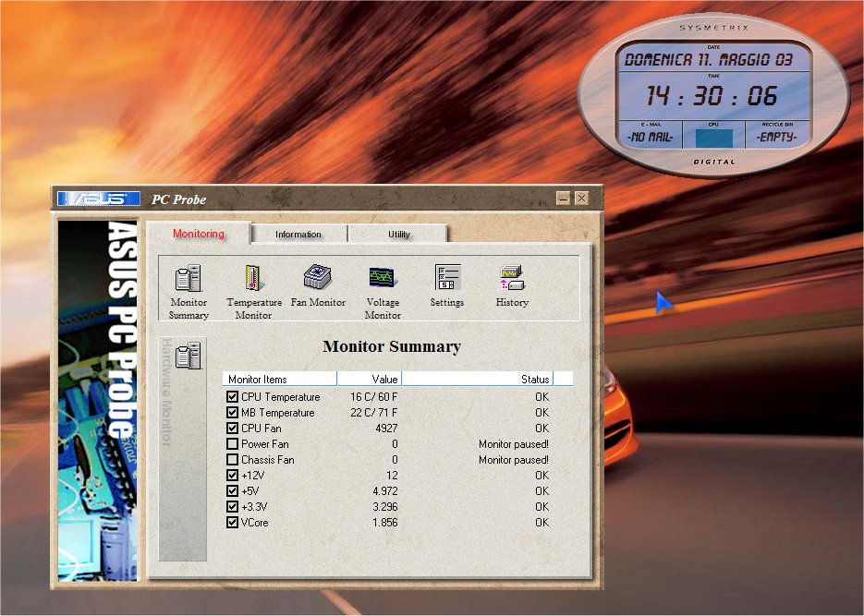Open the Fan Monitor icon

click(x=318, y=277)
